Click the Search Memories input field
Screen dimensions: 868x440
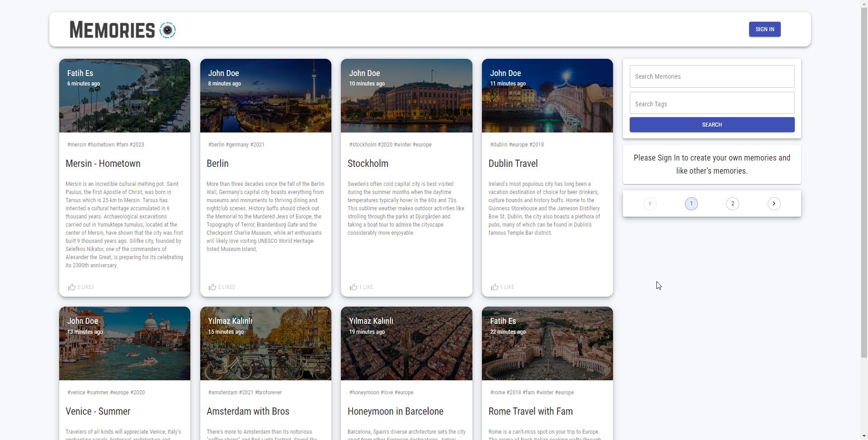click(712, 76)
